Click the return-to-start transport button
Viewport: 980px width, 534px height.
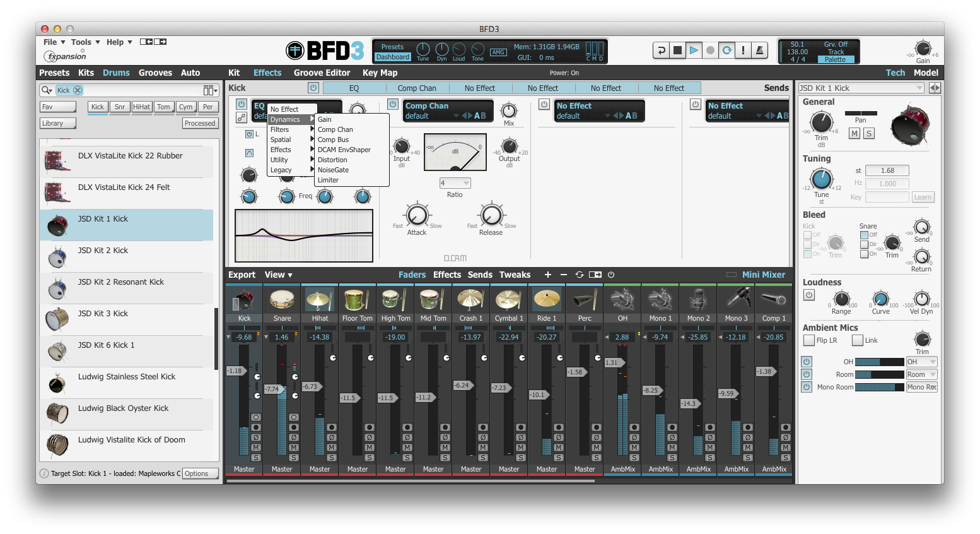click(x=661, y=50)
